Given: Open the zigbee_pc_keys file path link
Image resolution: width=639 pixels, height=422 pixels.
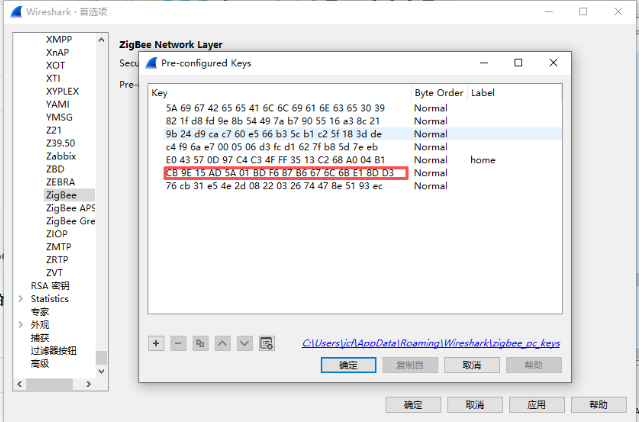Looking at the screenshot, I should point(431,343).
